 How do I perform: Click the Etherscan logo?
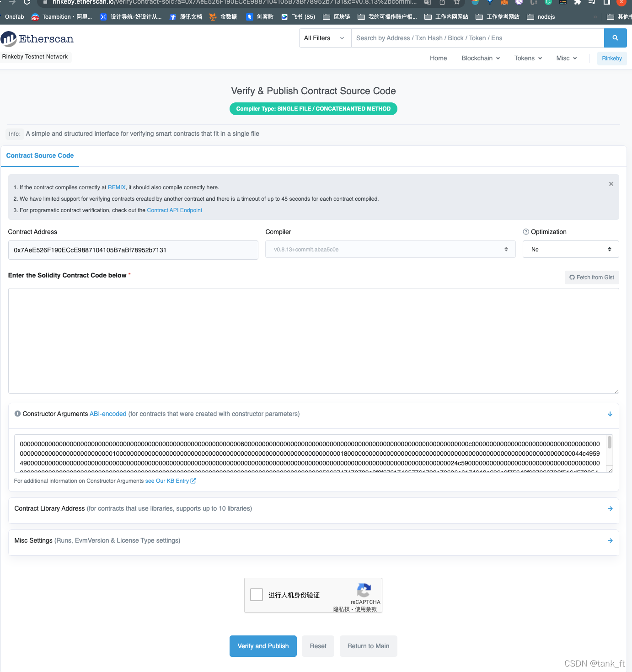[x=37, y=39]
